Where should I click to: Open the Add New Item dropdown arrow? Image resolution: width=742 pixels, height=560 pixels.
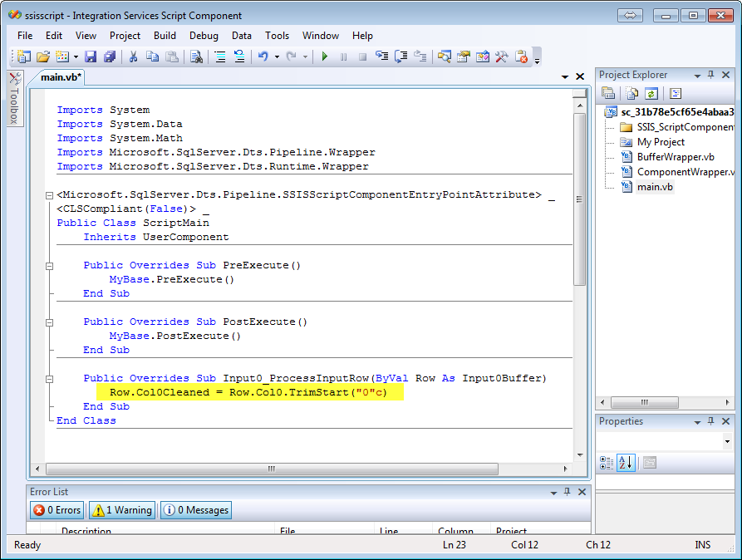point(76,57)
